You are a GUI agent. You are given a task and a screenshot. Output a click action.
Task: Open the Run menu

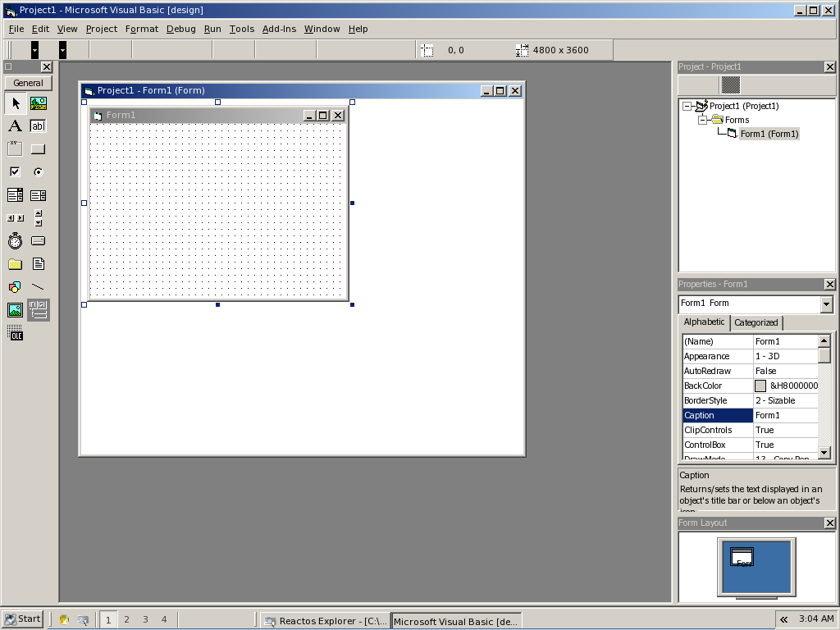pyautogui.click(x=212, y=29)
